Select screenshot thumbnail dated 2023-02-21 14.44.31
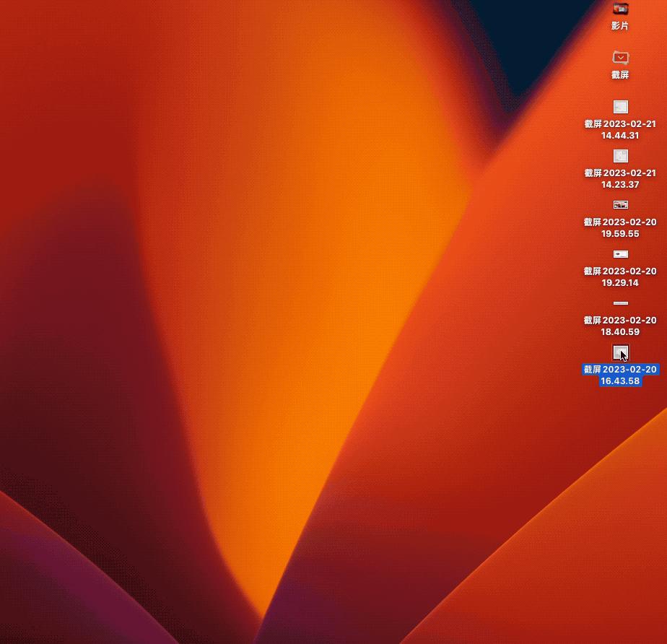The height and width of the screenshot is (644, 667). pos(620,107)
